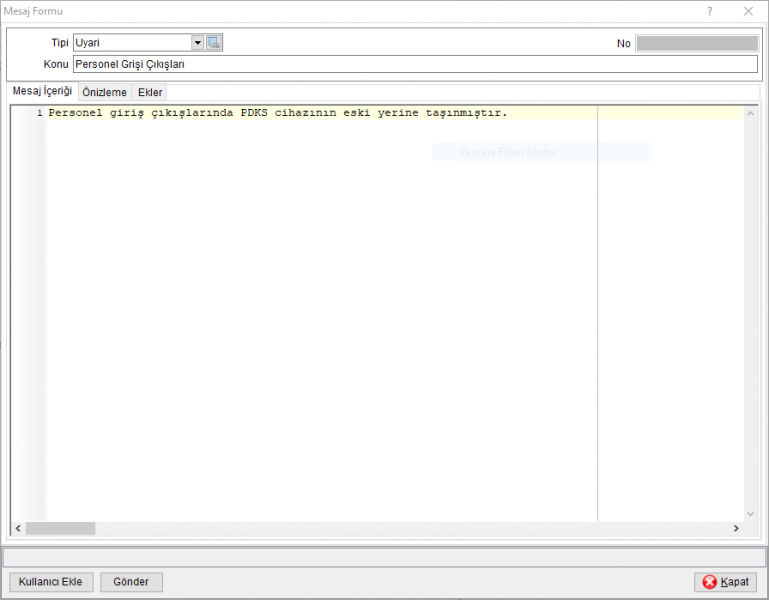
Task: Expand the Tipi dropdown arrow
Action: point(197,43)
